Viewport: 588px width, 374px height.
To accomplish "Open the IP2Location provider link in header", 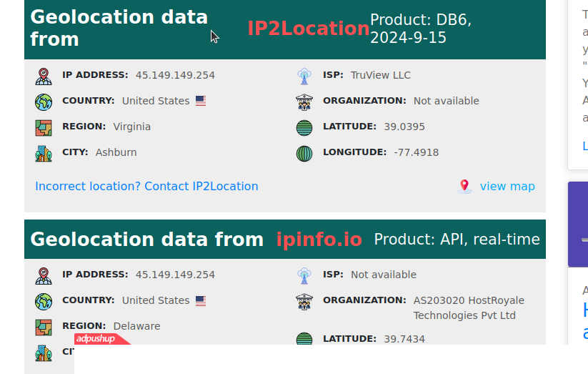I will (309, 28).
